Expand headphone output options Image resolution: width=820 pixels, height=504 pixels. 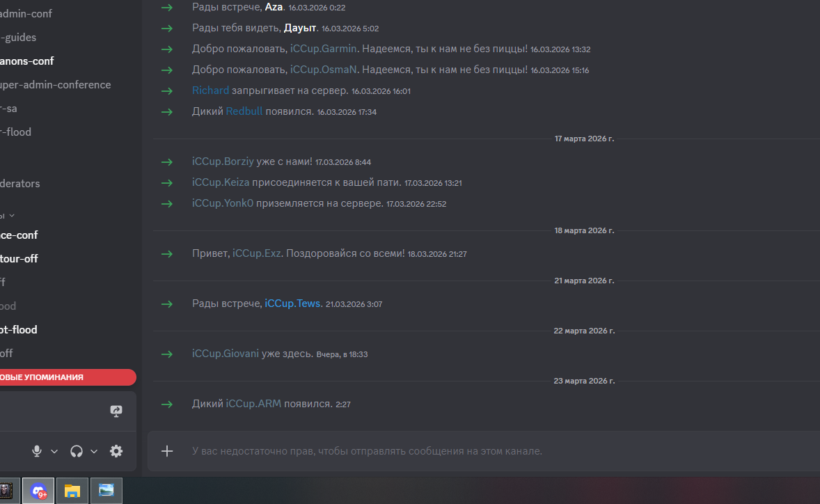[94, 451]
